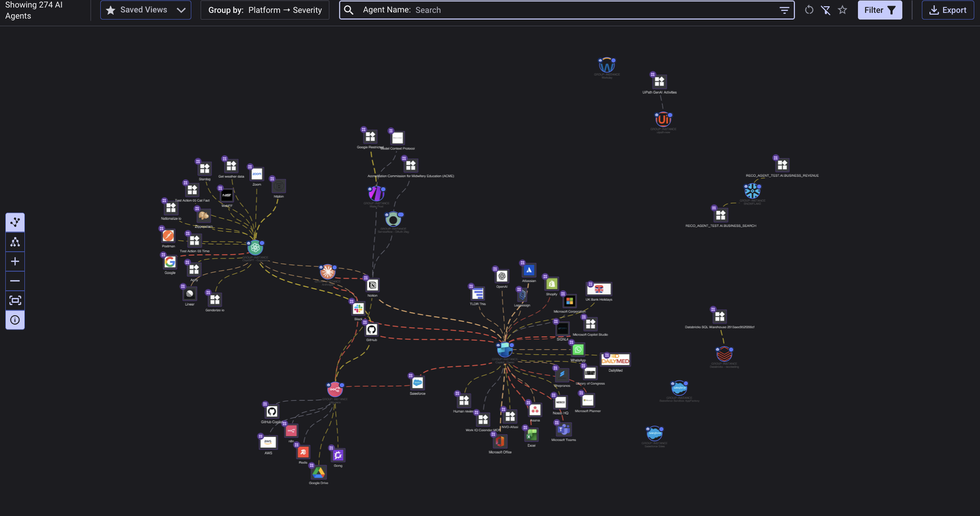Click the GitHub node
This screenshot has height=516, width=980.
[372, 330]
